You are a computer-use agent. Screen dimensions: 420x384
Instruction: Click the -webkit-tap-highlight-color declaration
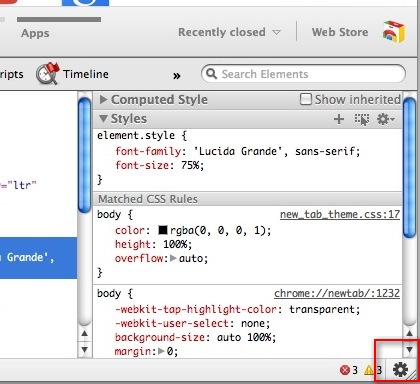coord(237,309)
